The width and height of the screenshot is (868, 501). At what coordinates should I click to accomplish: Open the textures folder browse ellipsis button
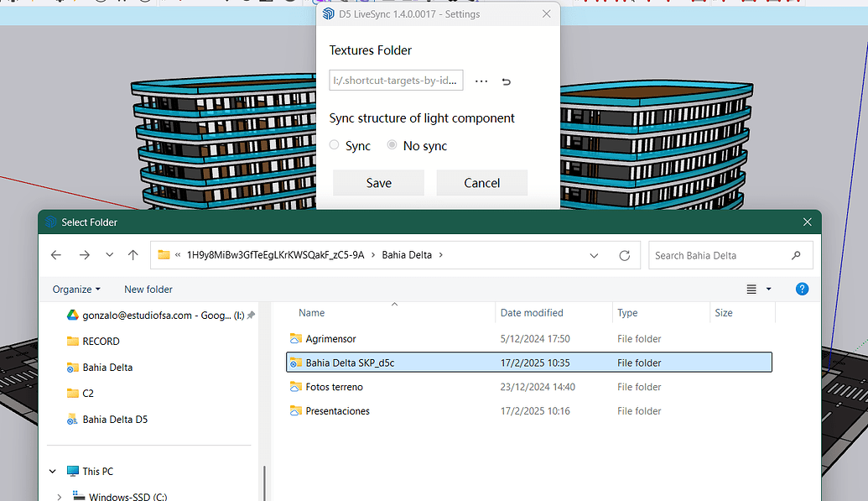coord(481,81)
